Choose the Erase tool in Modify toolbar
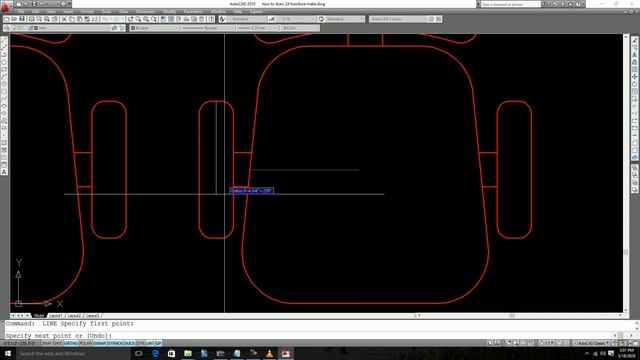Viewport: 640px width, 360px height. click(635, 40)
